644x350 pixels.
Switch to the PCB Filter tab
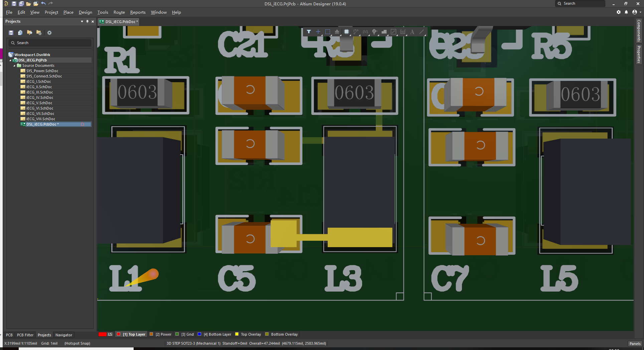click(x=25, y=335)
